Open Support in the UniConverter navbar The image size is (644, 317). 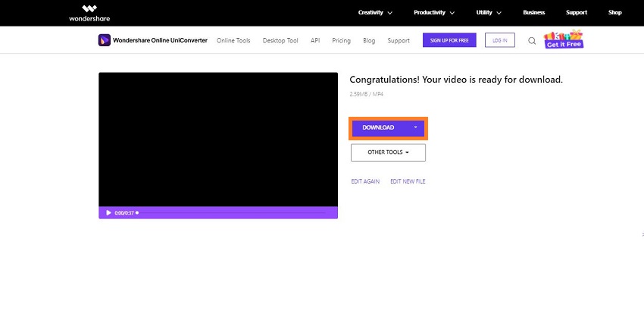coord(399,41)
